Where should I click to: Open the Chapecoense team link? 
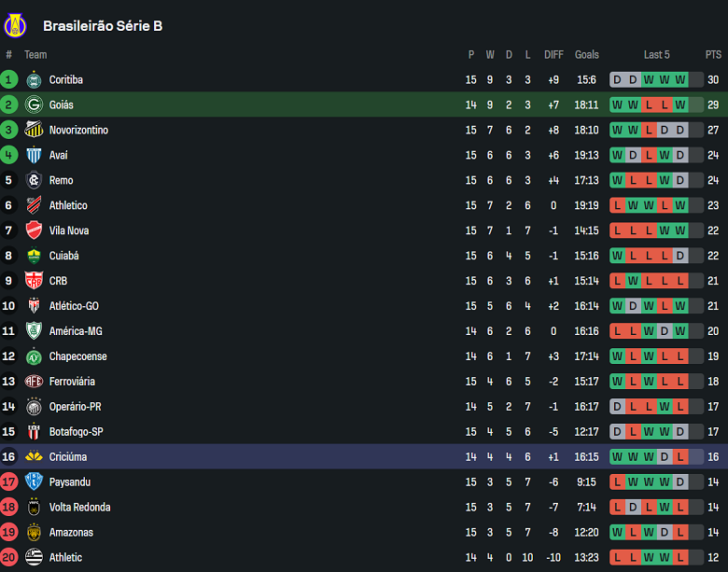click(x=78, y=356)
